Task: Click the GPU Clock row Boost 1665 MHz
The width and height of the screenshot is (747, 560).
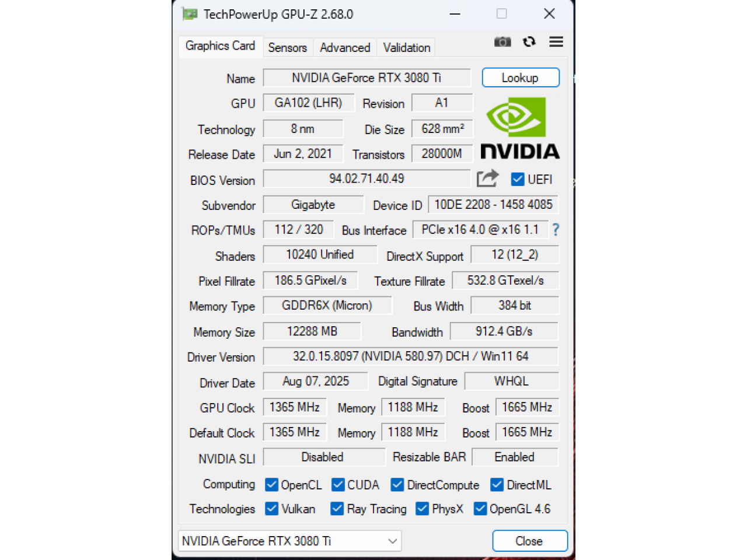Action: (x=527, y=407)
